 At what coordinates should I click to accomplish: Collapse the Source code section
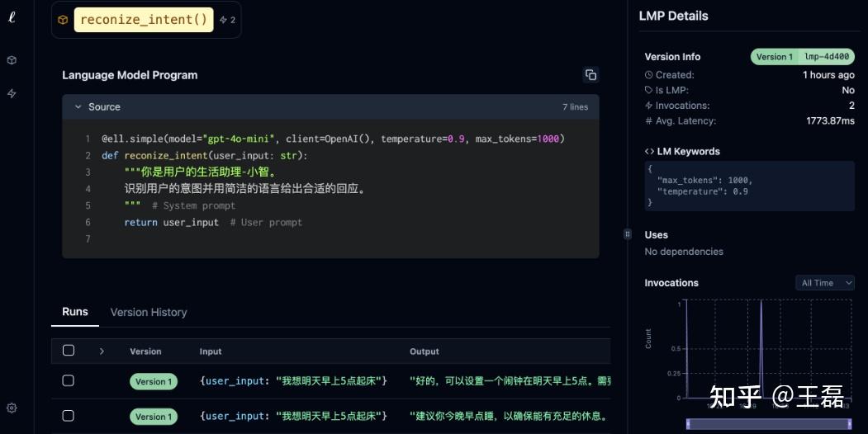[x=78, y=107]
